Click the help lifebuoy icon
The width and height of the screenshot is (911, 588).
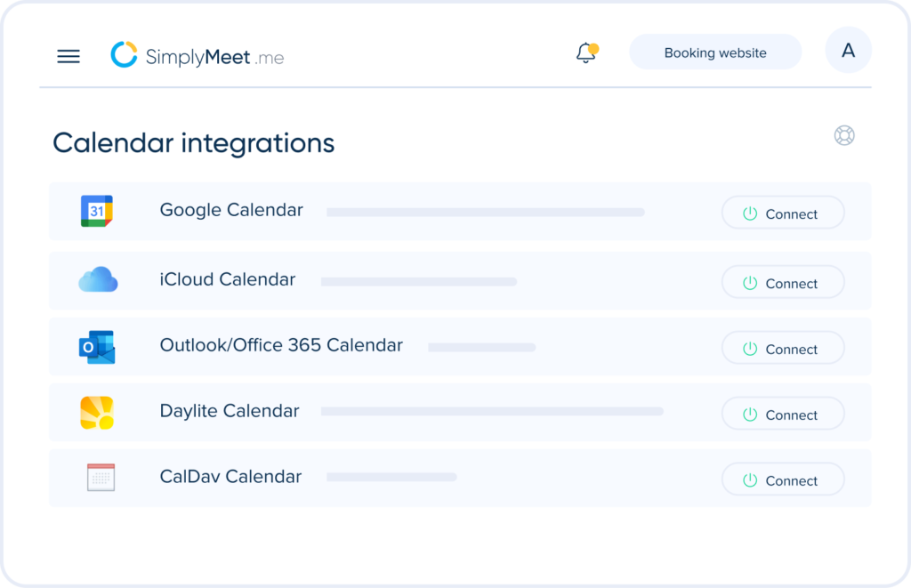tap(843, 135)
